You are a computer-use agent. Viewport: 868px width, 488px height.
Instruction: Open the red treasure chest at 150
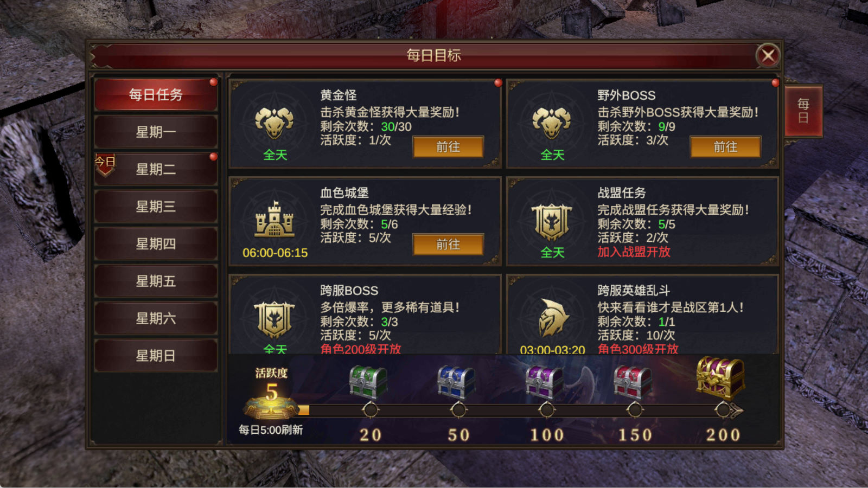tap(633, 382)
